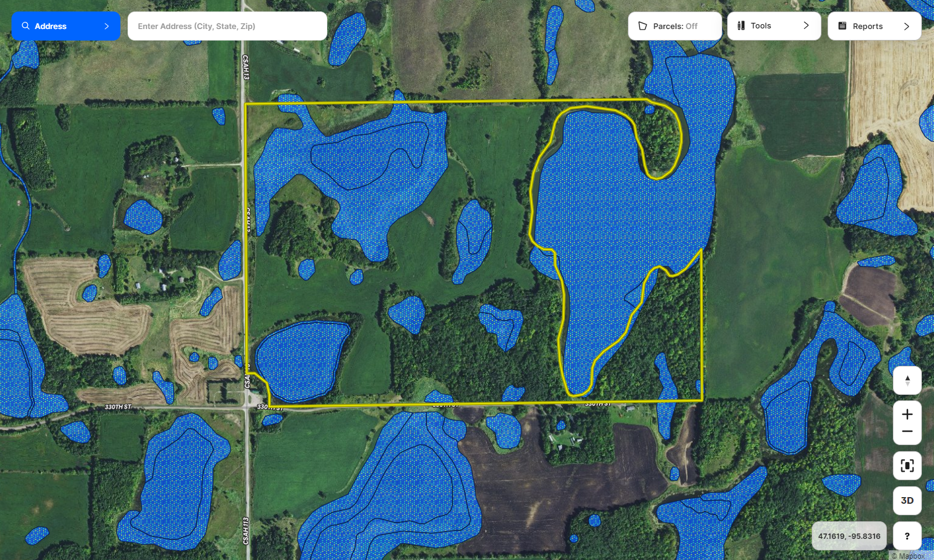Screen dimensions: 934x560
Task: Click the 47.1619, -95.8316 coordinates readout
Action: click(x=849, y=536)
